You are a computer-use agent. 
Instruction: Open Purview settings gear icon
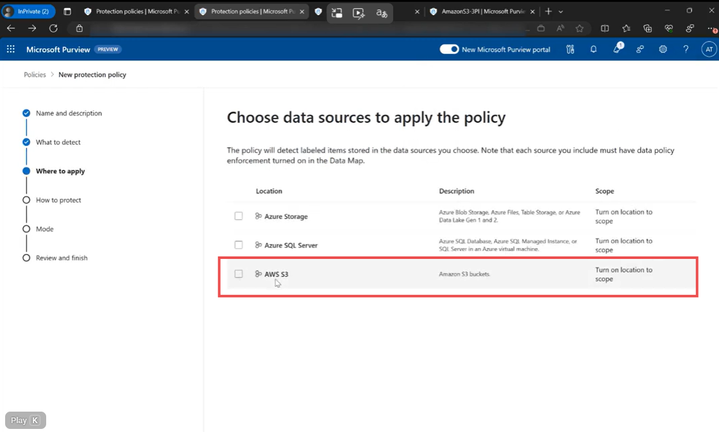click(663, 49)
